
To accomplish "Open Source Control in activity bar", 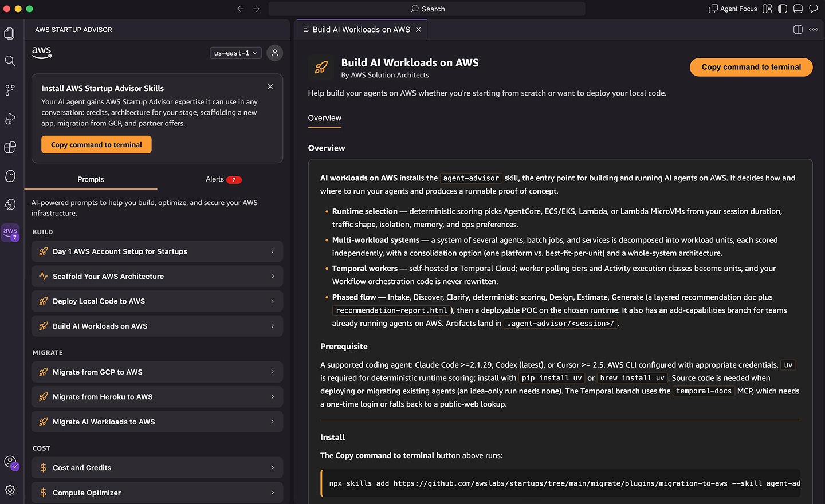I will point(10,90).
